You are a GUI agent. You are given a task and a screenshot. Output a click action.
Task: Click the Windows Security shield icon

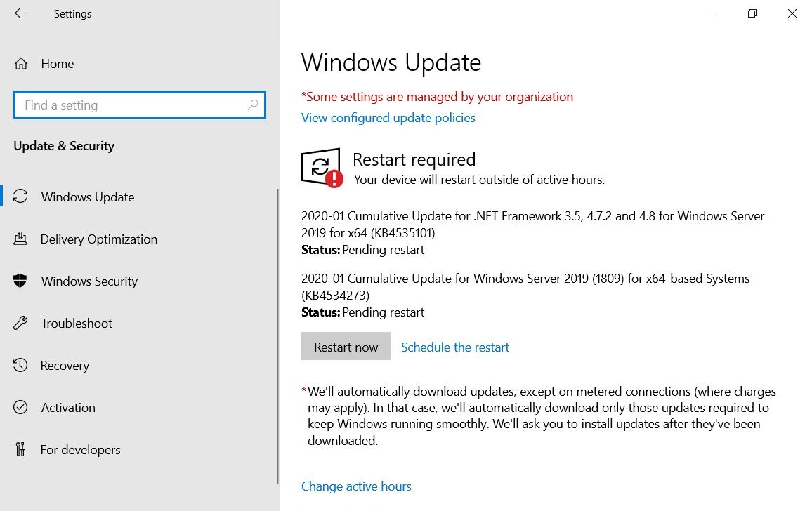[x=21, y=281]
